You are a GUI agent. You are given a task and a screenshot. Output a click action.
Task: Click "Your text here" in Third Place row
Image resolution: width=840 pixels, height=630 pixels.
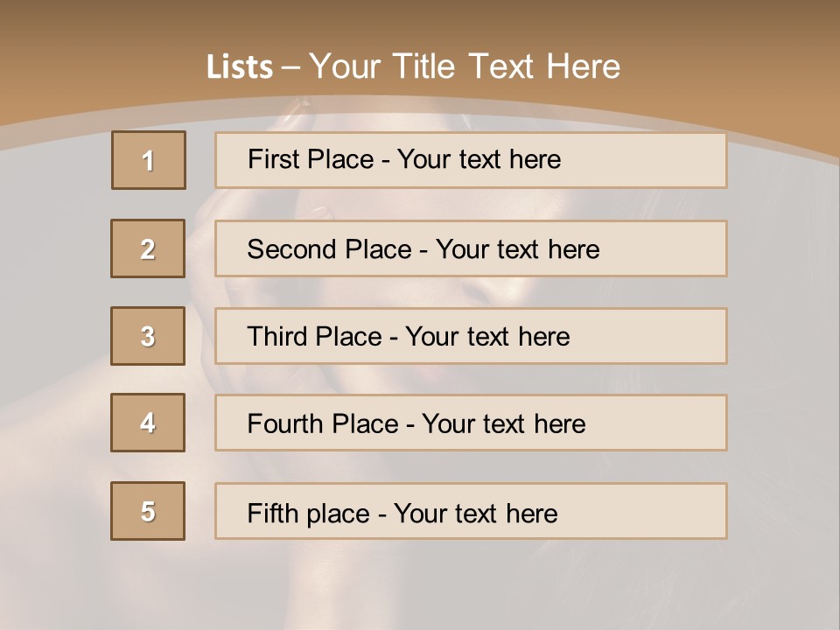click(x=487, y=337)
